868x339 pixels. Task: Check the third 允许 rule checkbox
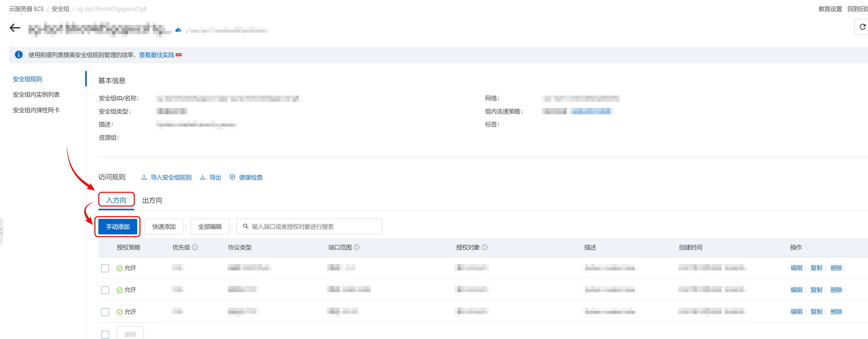tap(105, 312)
